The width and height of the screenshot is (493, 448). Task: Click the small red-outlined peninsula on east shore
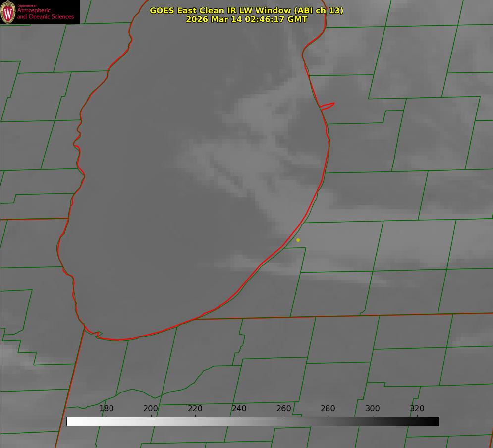tap(328, 106)
